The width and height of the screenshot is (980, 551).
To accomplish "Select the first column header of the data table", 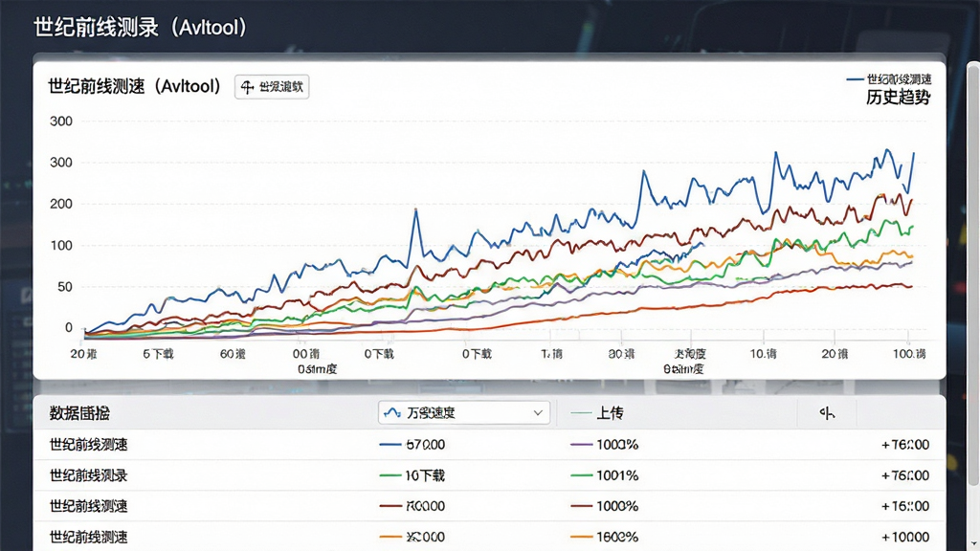I will 79,413.
